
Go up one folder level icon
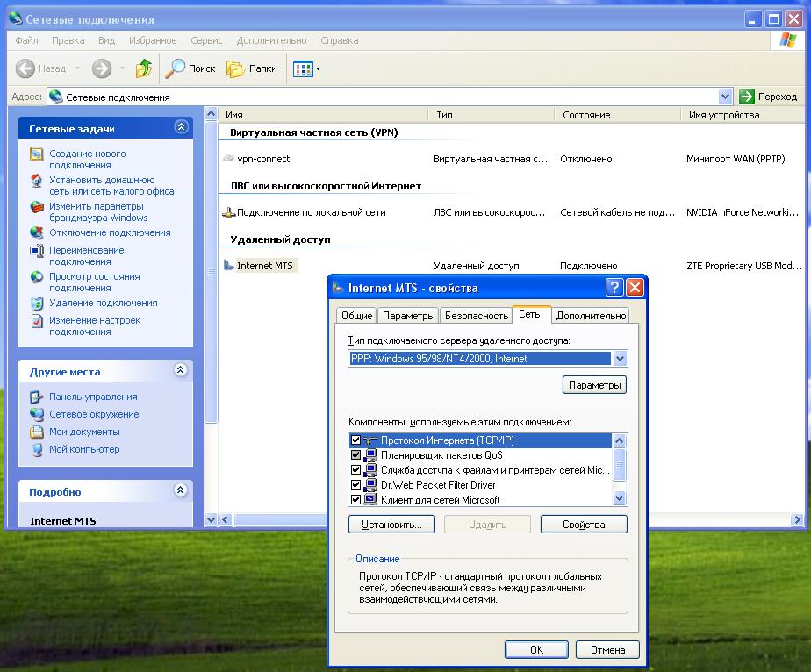coord(144,68)
